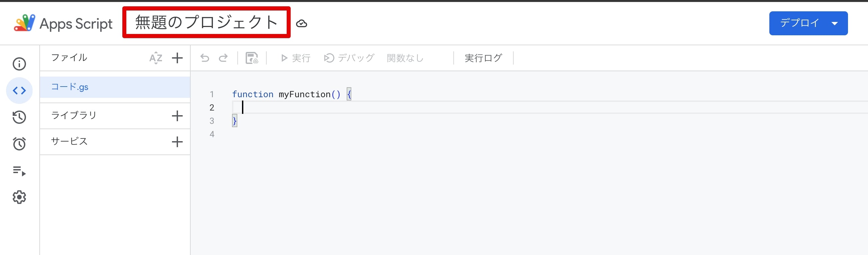Save project with the save icon
Viewport: 868px width, 255px height.
(x=252, y=58)
